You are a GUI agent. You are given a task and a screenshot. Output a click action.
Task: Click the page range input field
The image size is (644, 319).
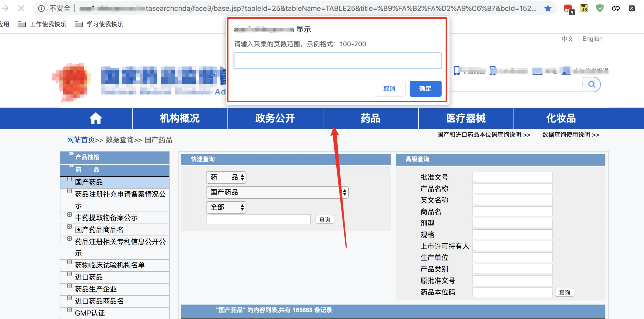336,61
